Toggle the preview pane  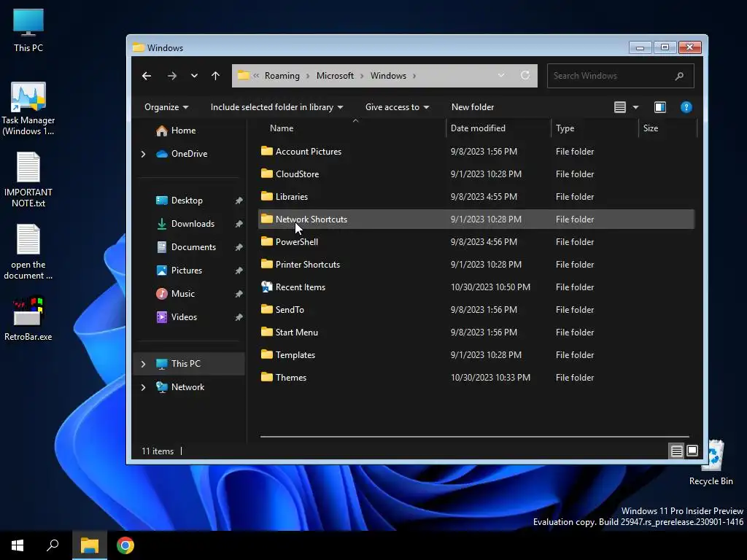(659, 107)
